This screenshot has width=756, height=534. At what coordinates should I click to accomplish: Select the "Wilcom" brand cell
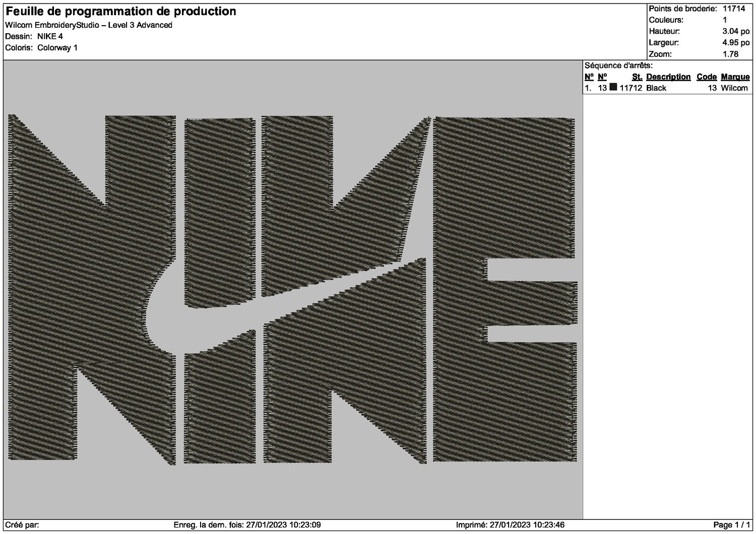click(x=734, y=88)
